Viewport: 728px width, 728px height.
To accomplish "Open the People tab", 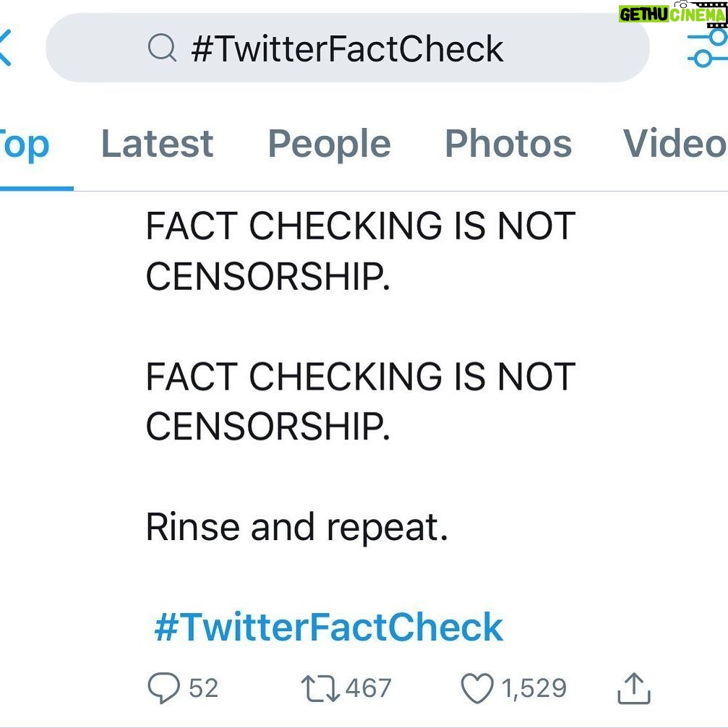I will tap(330, 145).
